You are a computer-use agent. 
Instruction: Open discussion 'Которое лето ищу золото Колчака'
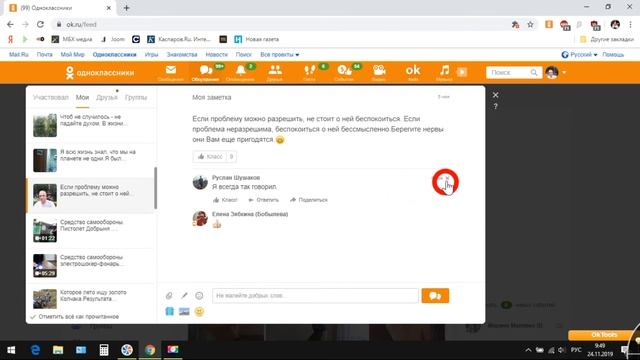(x=91, y=298)
